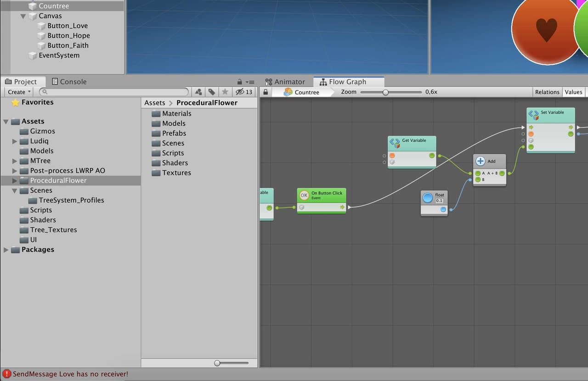Click the float literal node circle icon
Screen dimensions: 588x381
click(428, 198)
